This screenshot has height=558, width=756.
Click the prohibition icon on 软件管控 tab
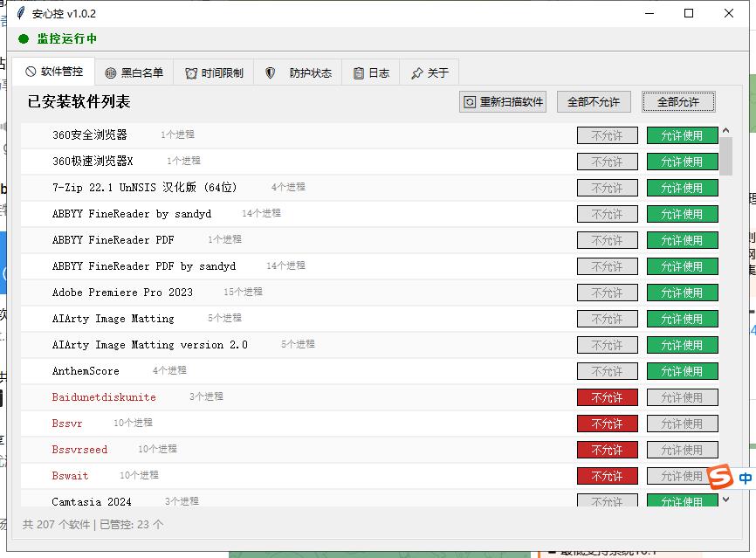click(x=31, y=72)
